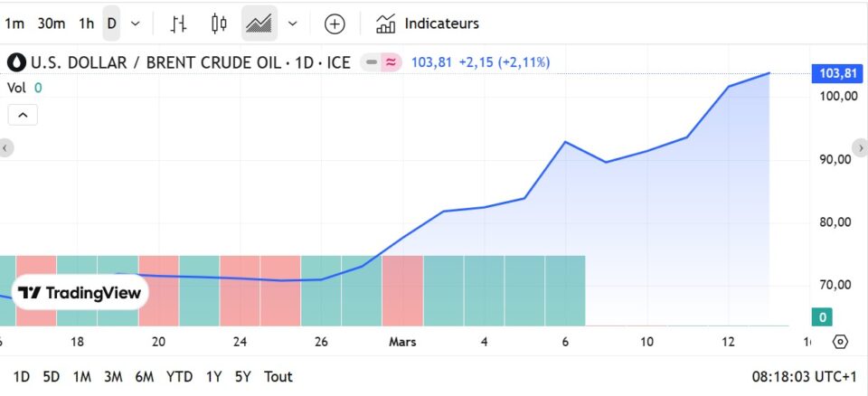
Task: Click the TradingView logo
Action: 80,292
